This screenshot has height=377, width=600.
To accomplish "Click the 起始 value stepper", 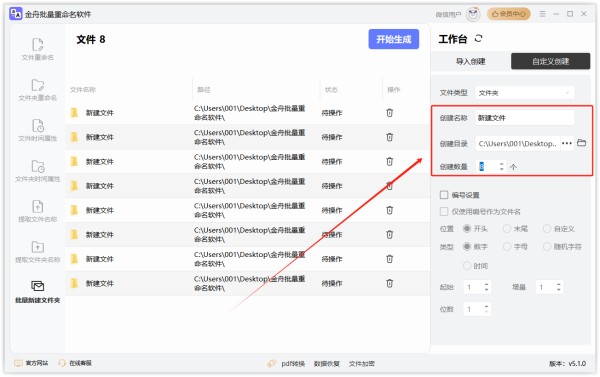I will 477,287.
